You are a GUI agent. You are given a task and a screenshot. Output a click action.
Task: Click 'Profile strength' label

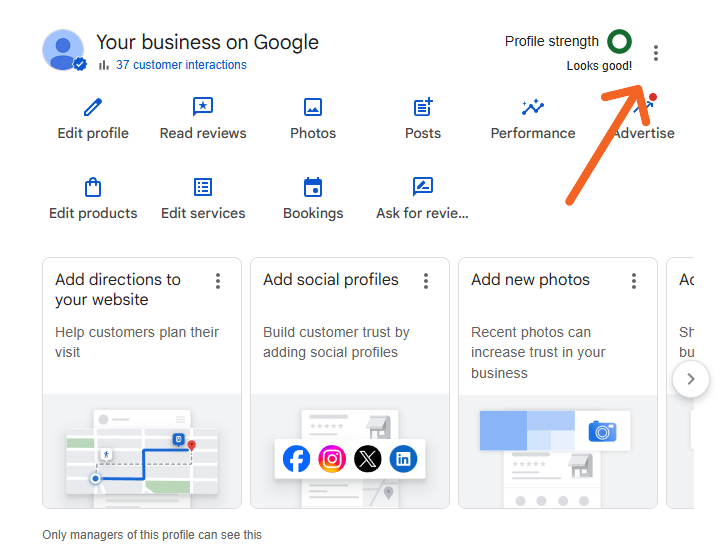click(x=551, y=42)
